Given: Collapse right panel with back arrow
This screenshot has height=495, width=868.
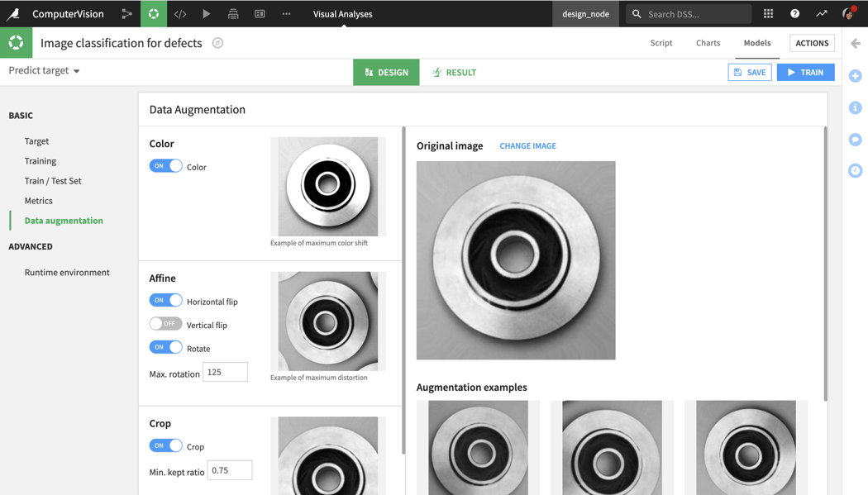Looking at the screenshot, I should pyautogui.click(x=856, y=43).
